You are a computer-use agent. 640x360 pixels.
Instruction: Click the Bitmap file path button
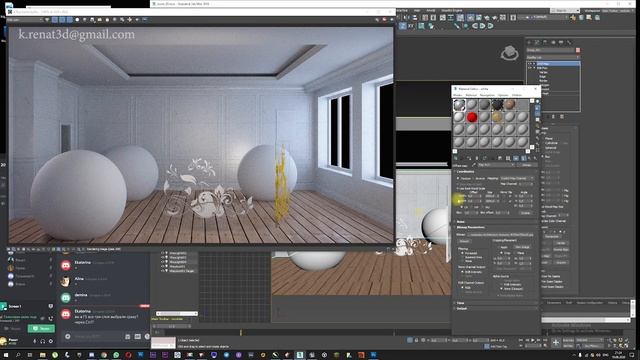tap(501, 235)
